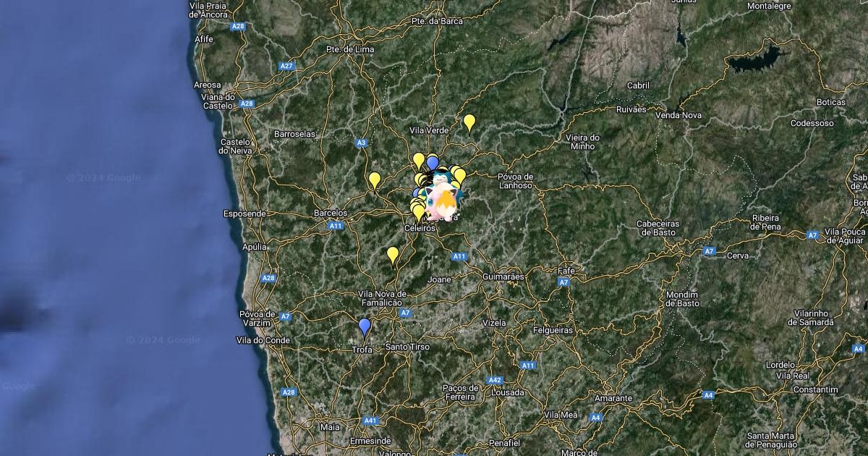868x456 pixels.
Task: Click the A27 road shield
Action: pyautogui.click(x=287, y=66)
